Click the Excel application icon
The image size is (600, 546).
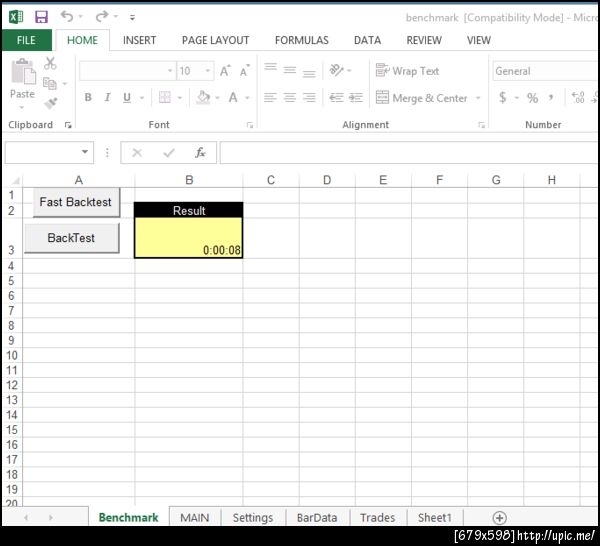point(16,17)
